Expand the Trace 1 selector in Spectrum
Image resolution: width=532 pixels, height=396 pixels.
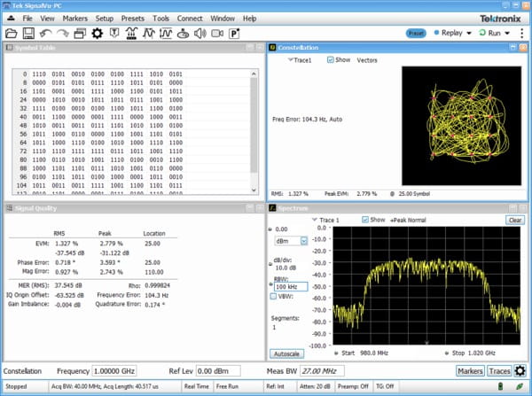(314, 219)
